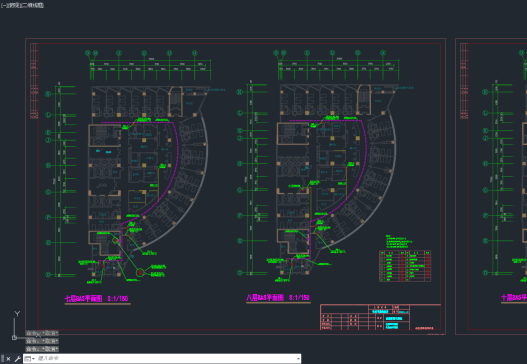Image resolution: width=527 pixels, height=364 pixels.
Task: Click the UCS origin icon
Action: [14, 337]
